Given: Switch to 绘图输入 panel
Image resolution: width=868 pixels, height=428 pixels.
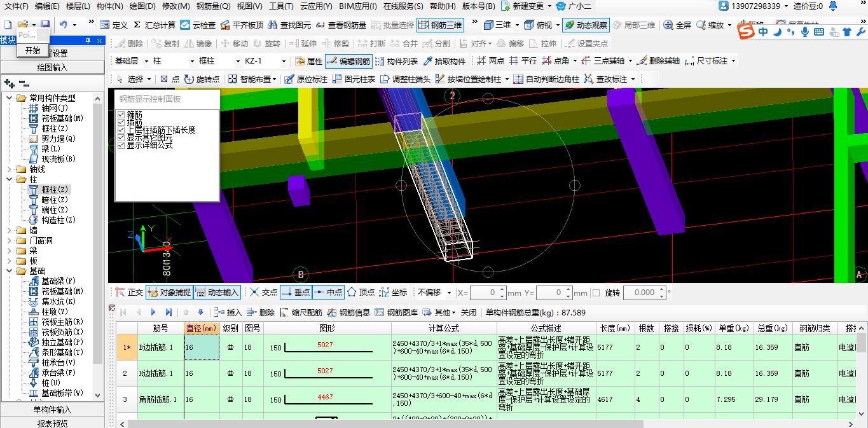Looking at the screenshot, I should click(x=52, y=67).
